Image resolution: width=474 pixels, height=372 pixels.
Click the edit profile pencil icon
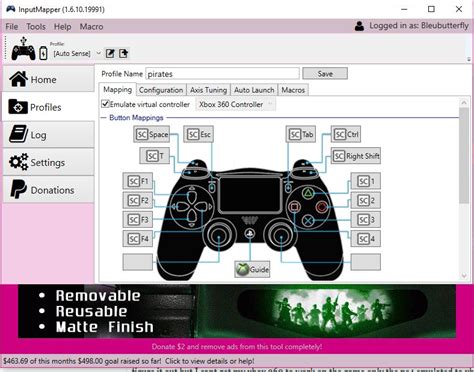(110, 53)
